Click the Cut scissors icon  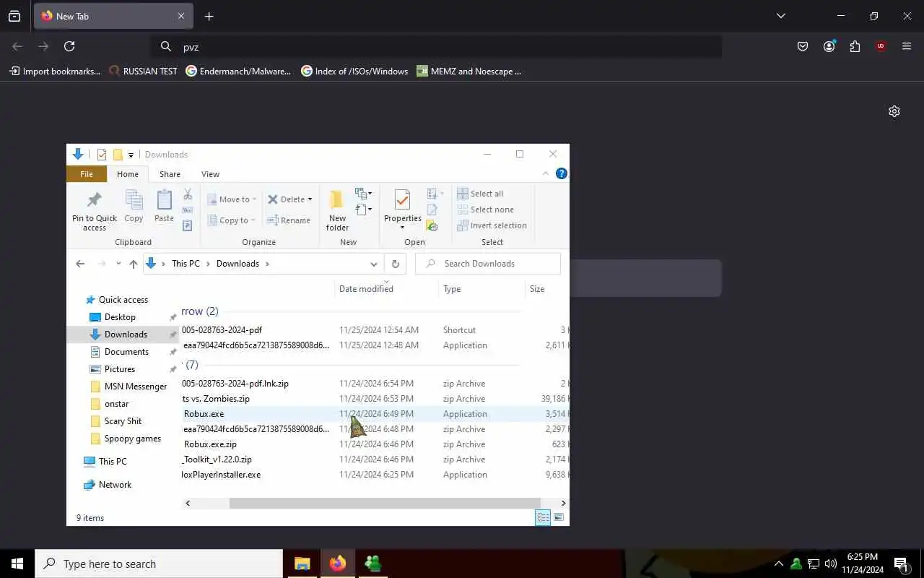[188, 194]
